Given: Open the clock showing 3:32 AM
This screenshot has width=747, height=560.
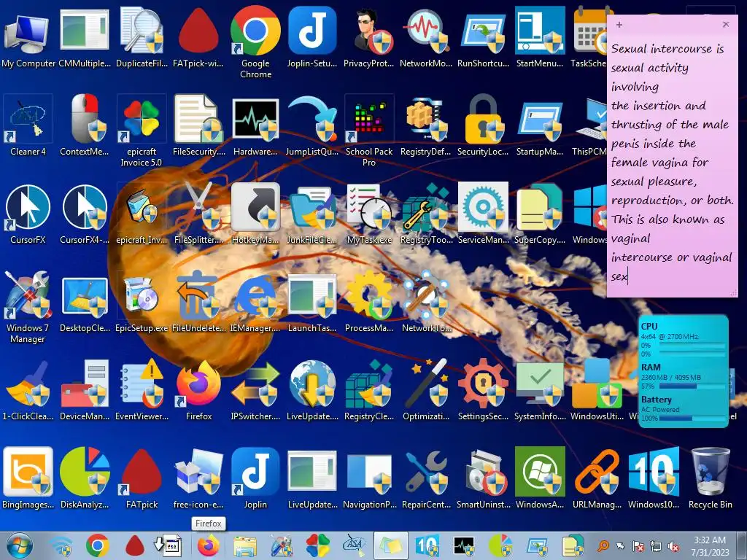Looking at the screenshot, I should coord(710,545).
